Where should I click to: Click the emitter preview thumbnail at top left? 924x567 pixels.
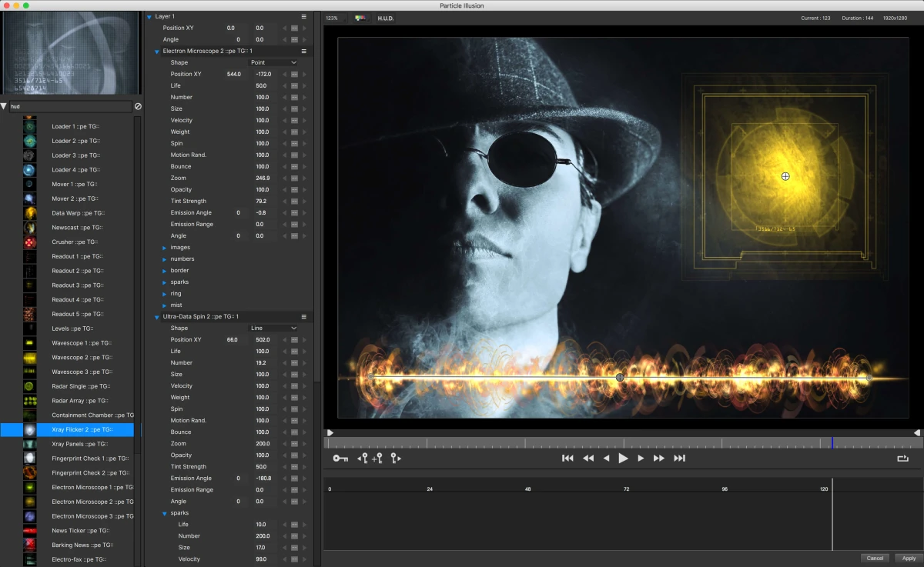(70, 53)
